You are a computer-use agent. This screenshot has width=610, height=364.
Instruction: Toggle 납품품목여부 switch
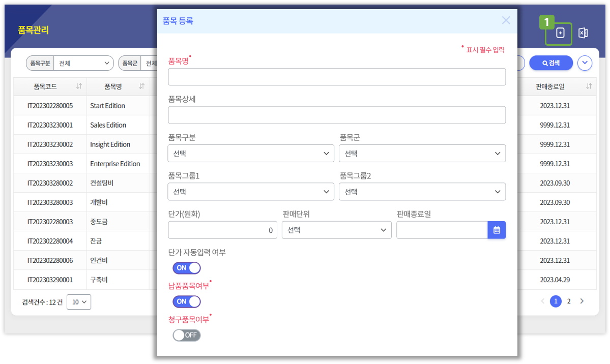pyautogui.click(x=187, y=301)
